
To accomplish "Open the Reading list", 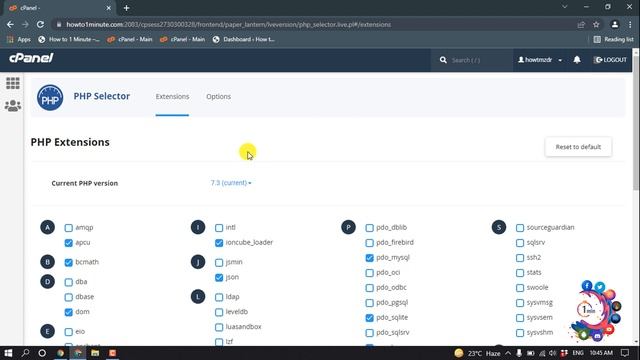I will tap(613, 39).
